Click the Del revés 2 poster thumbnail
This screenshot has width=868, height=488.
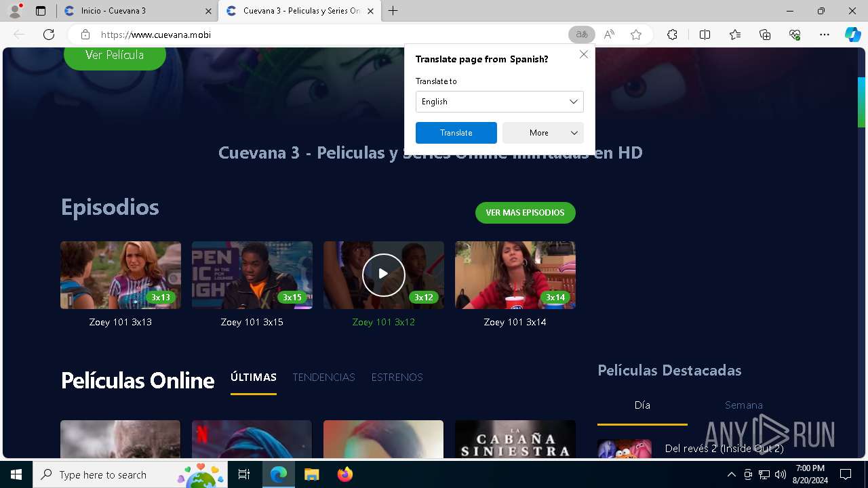(x=625, y=448)
